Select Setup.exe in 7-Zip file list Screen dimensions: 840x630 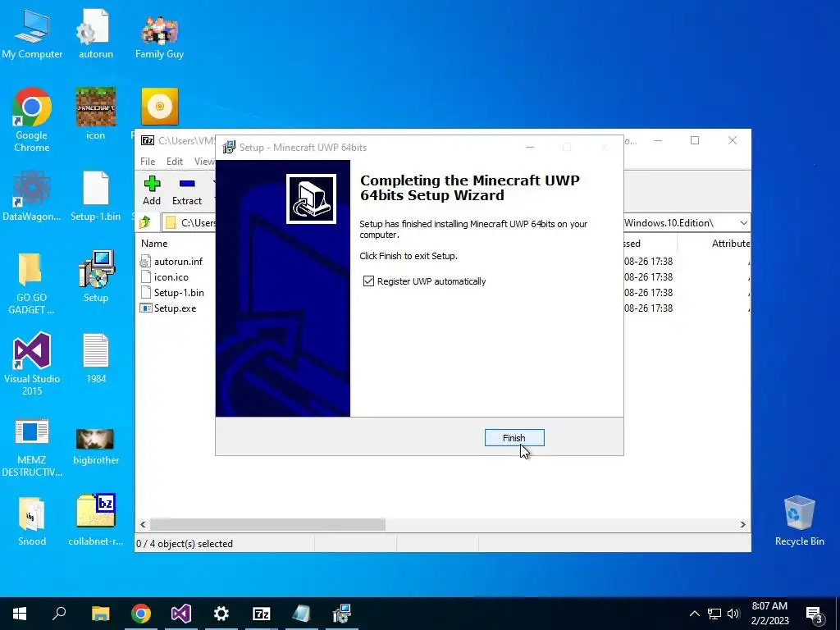tap(168, 308)
